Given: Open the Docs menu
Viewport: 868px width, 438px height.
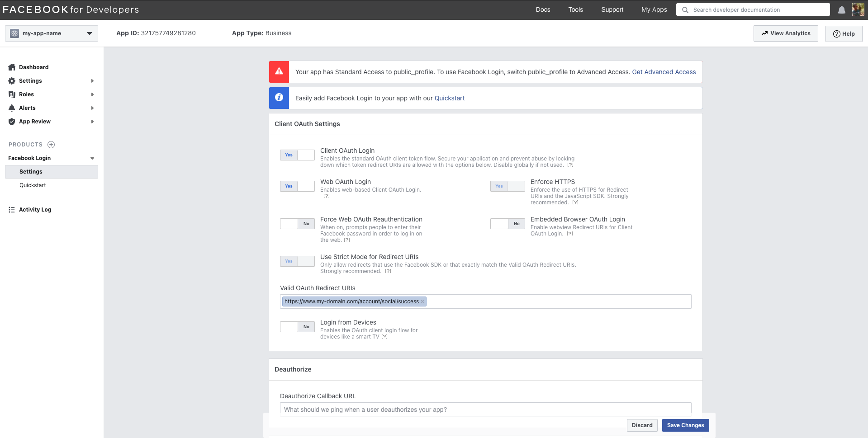Looking at the screenshot, I should tap(543, 9).
